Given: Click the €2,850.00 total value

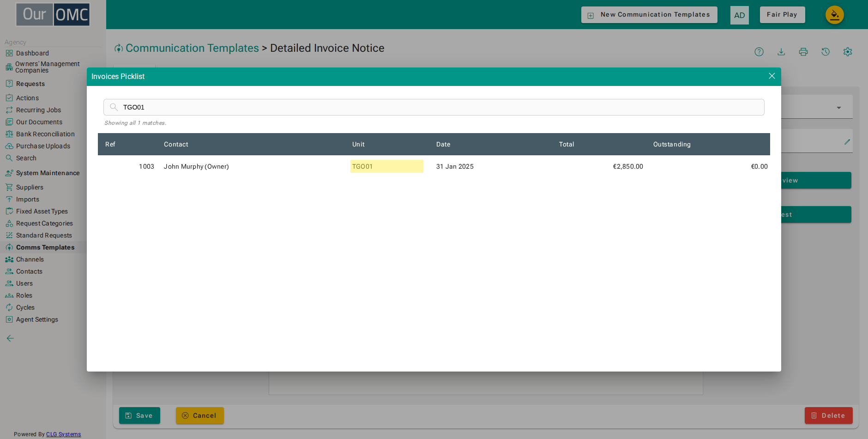Looking at the screenshot, I should click(x=628, y=166).
